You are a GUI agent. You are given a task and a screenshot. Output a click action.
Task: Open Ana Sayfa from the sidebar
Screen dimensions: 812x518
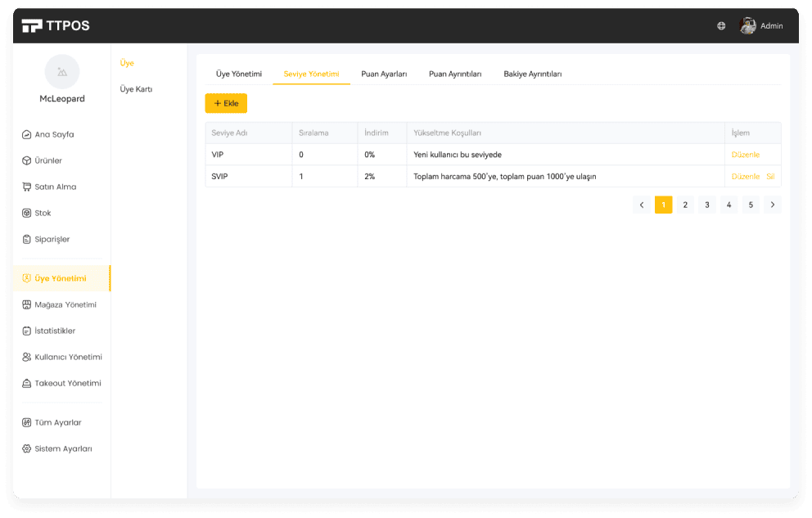click(x=54, y=134)
